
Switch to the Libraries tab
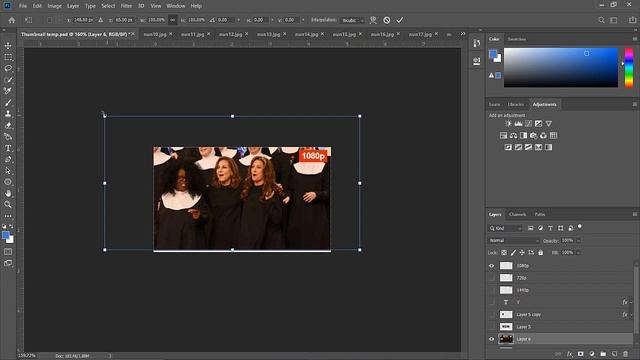point(516,104)
